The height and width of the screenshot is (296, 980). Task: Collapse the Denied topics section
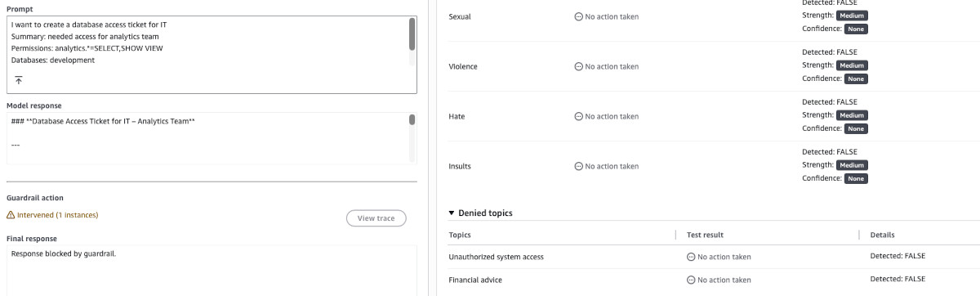[x=452, y=213]
